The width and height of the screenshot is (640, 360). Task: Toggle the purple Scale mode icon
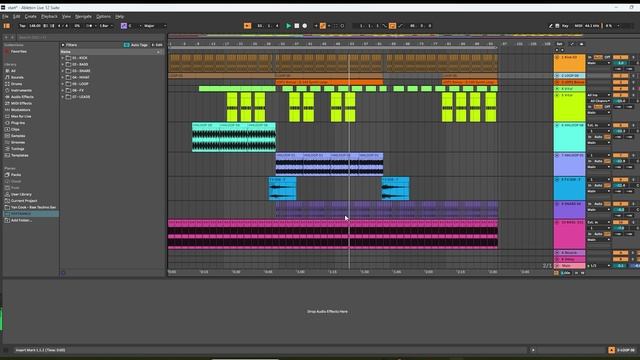124,26
